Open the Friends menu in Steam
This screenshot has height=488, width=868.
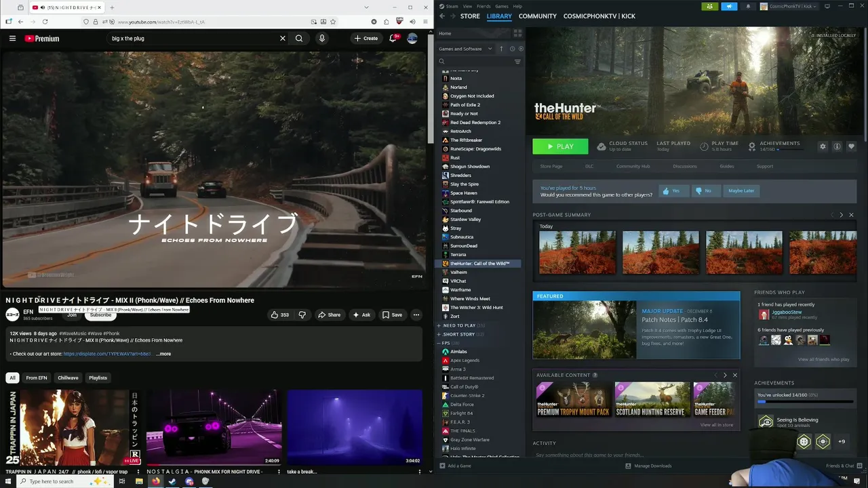tap(484, 6)
